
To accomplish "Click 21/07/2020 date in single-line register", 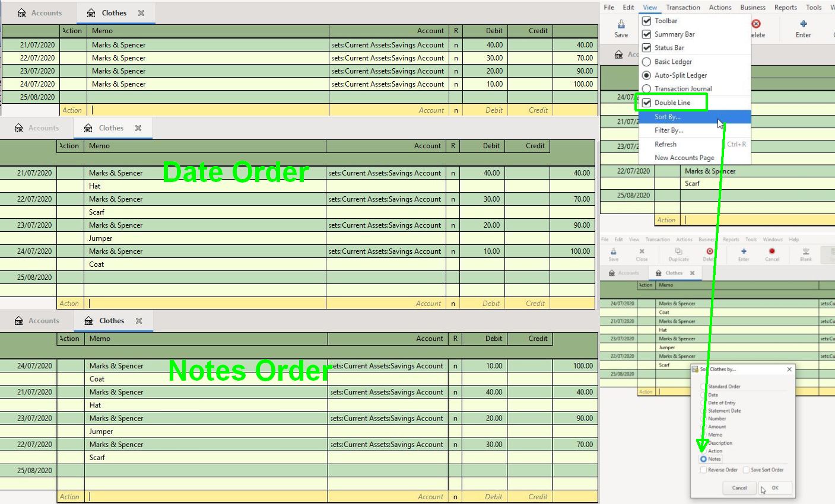I will 37,45.
